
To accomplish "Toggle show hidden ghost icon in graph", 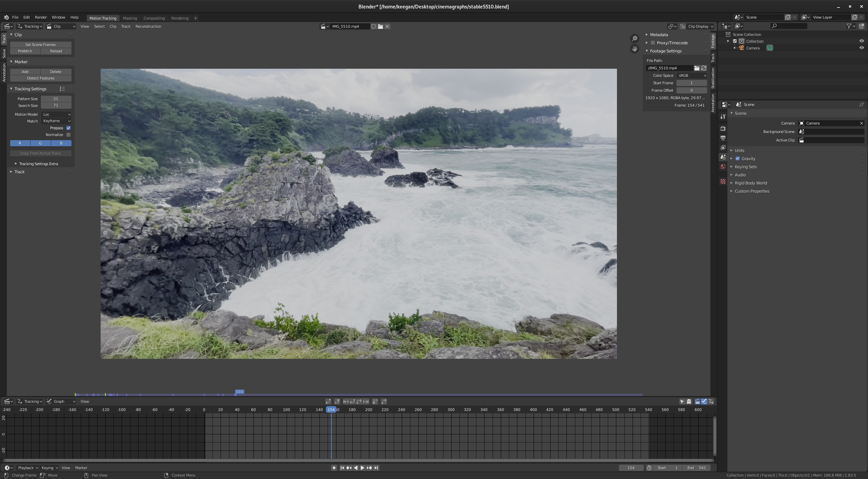I will [689, 401].
